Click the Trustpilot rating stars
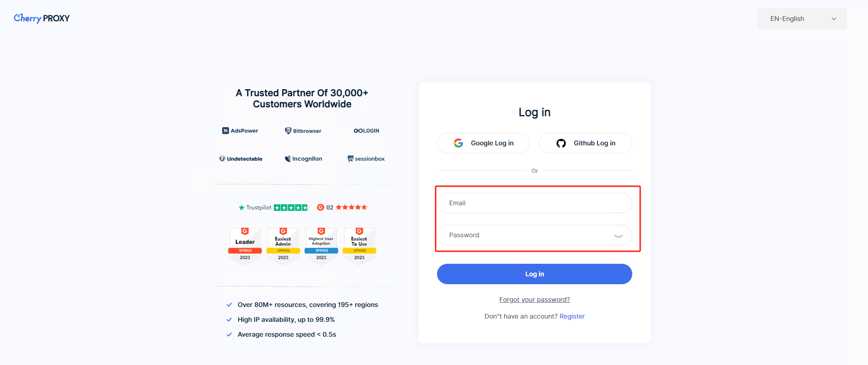This screenshot has height=365, width=868. pyautogui.click(x=291, y=208)
